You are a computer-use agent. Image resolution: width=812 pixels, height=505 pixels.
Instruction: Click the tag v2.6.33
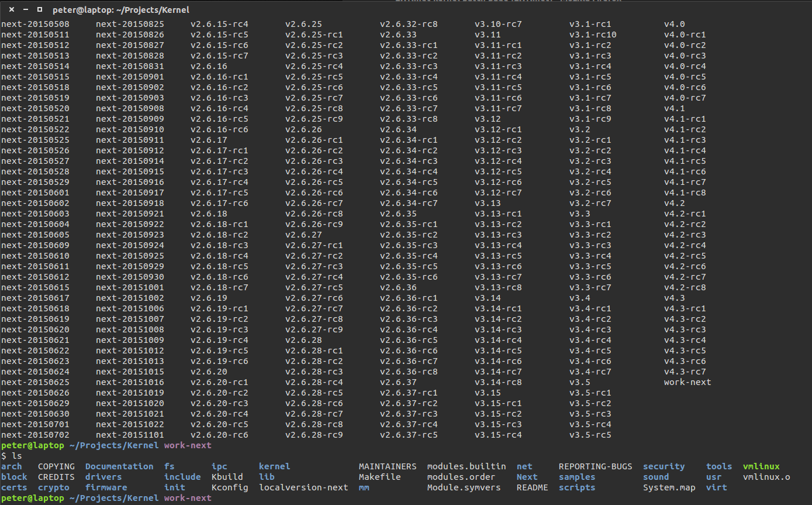(398, 35)
